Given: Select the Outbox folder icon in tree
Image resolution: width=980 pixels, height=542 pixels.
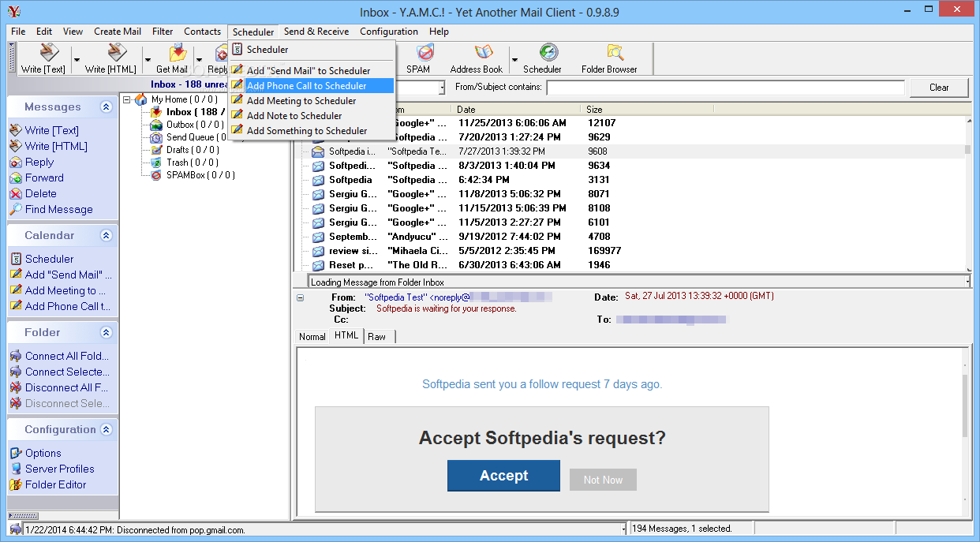Looking at the screenshot, I should (x=157, y=125).
